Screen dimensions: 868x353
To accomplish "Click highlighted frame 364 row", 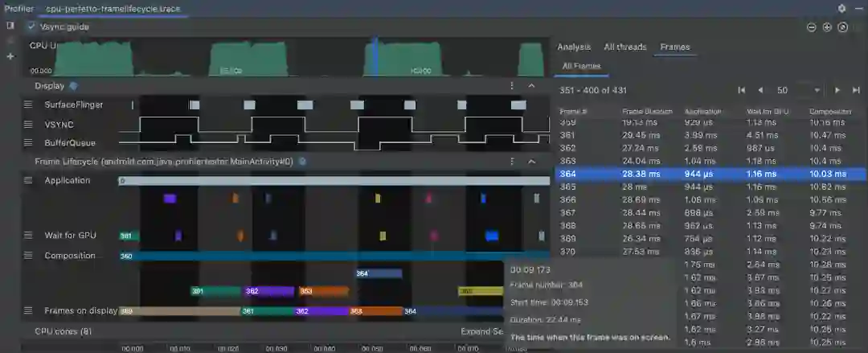I will [x=710, y=174].
